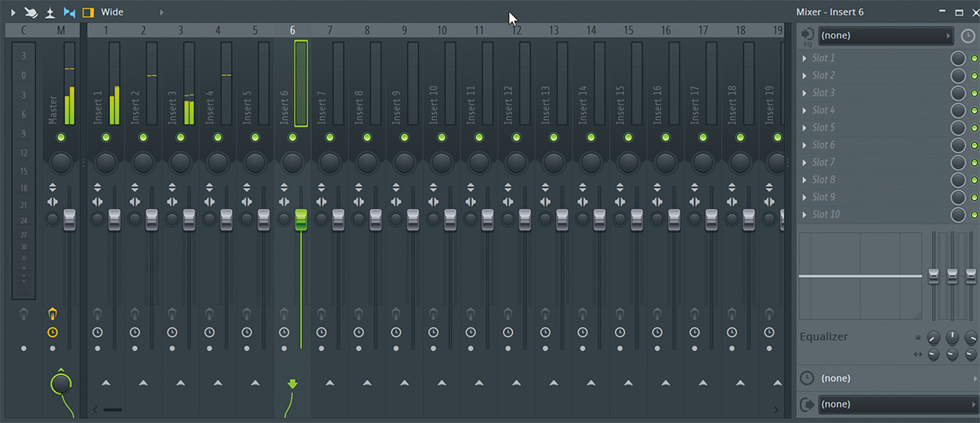This screenshot has width=980, height=423.
Task: Toggle the blue waveform meter view icon
Action: pyautogui.click(x=69, y=12)
